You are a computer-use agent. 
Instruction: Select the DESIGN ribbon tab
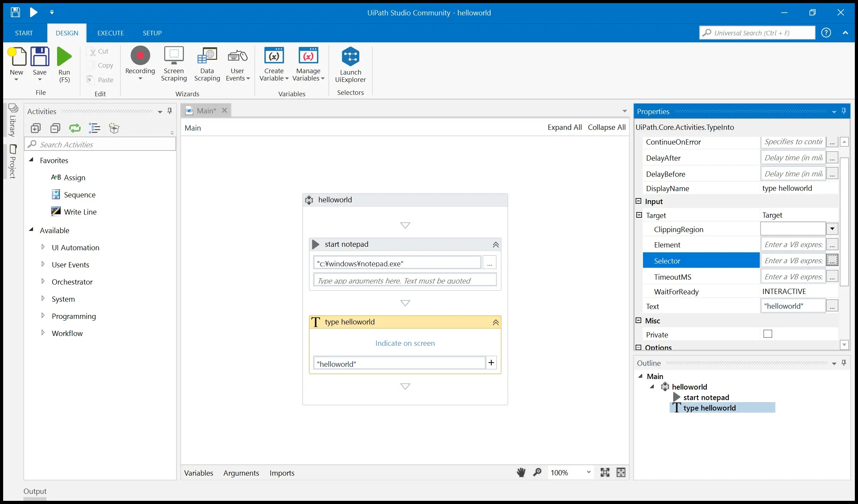click(x=67, y=33)
